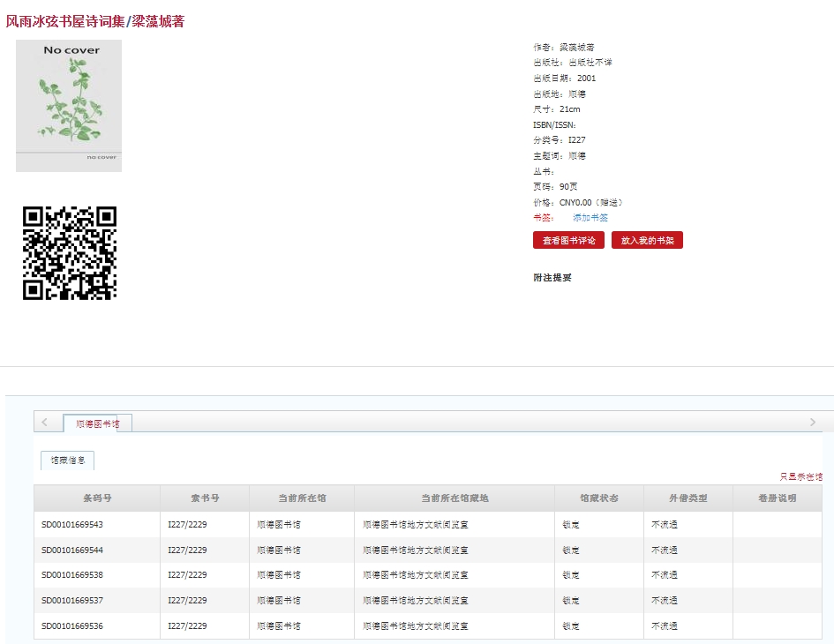Click the 分类号：I227 line

(560, 140)
